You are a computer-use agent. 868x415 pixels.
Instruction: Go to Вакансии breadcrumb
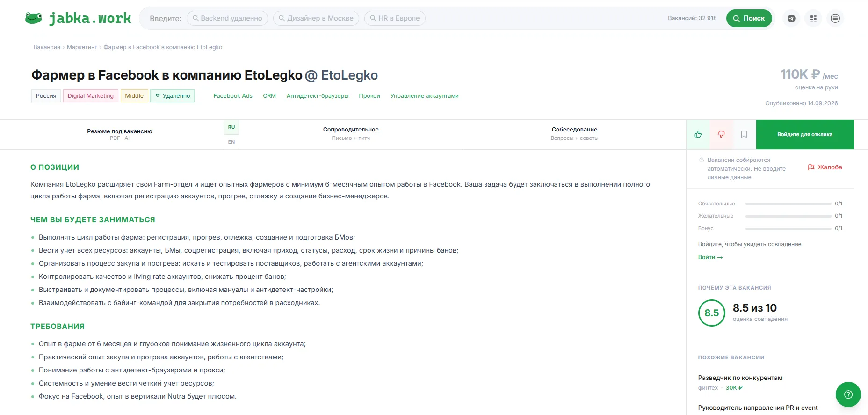[x=47, y=47]
